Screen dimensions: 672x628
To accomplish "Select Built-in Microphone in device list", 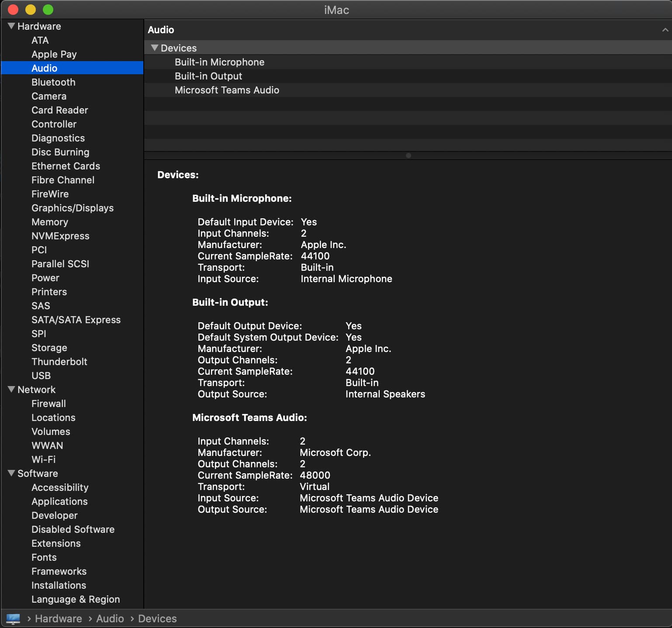I will pos(219,62).
